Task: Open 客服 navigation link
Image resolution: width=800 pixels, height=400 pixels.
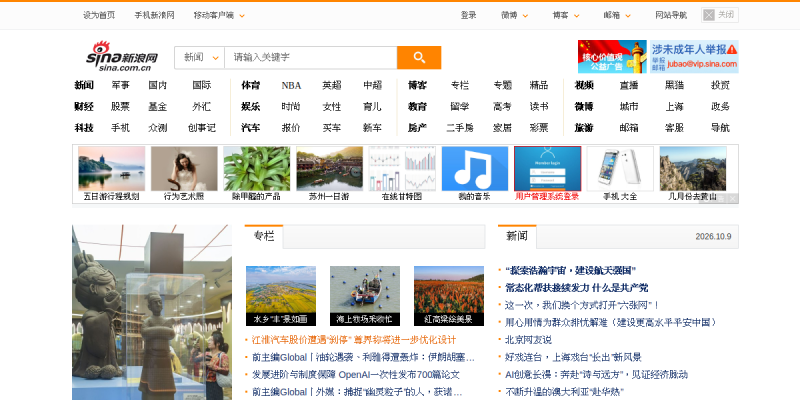Action: [674, 128]
